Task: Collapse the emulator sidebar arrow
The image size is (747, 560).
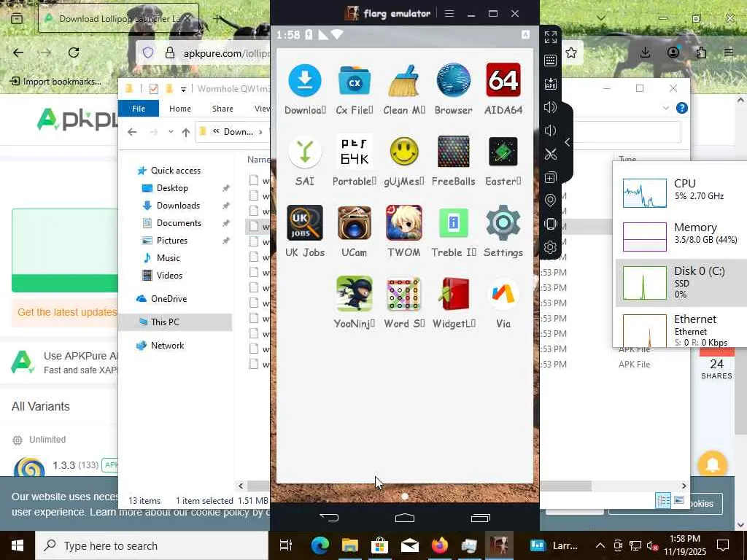Action: [x=568, y=142]
